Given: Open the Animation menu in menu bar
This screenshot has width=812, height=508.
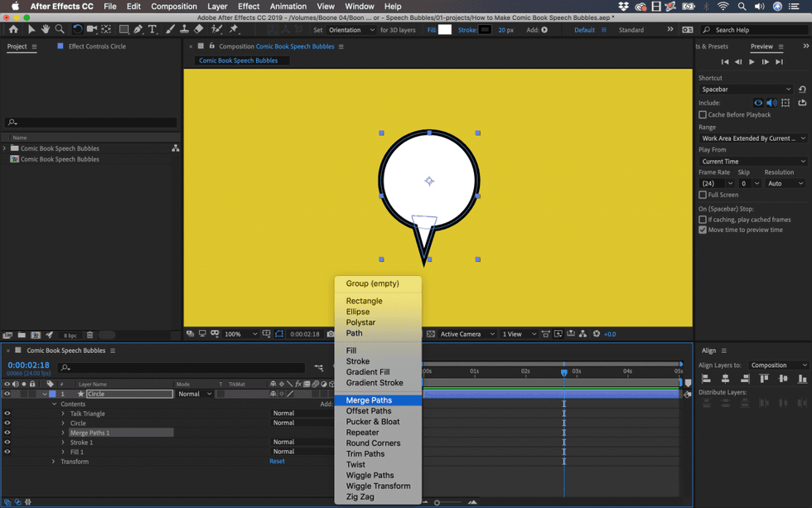Looking at the screenshot, I should pos(288,6).
